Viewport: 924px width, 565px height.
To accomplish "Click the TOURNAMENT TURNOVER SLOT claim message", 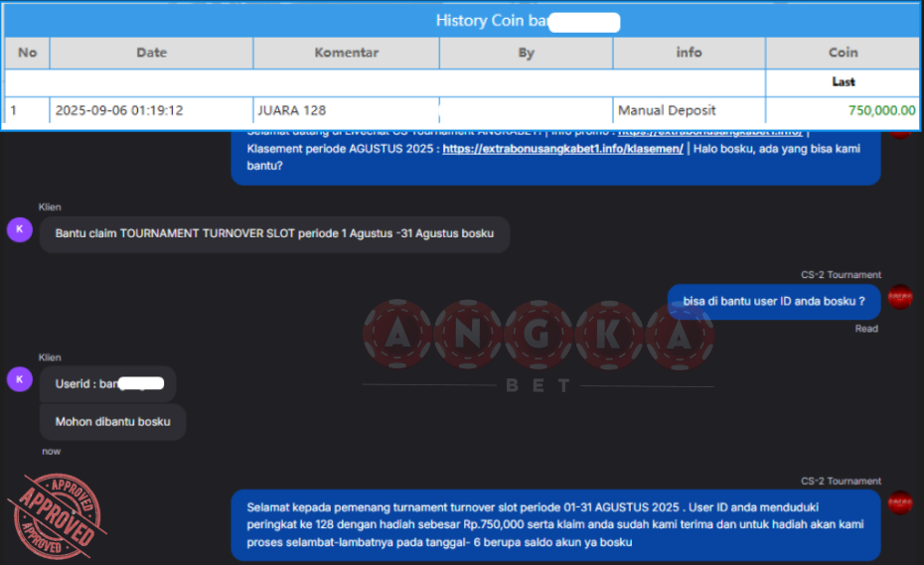I will coord(274,234).
